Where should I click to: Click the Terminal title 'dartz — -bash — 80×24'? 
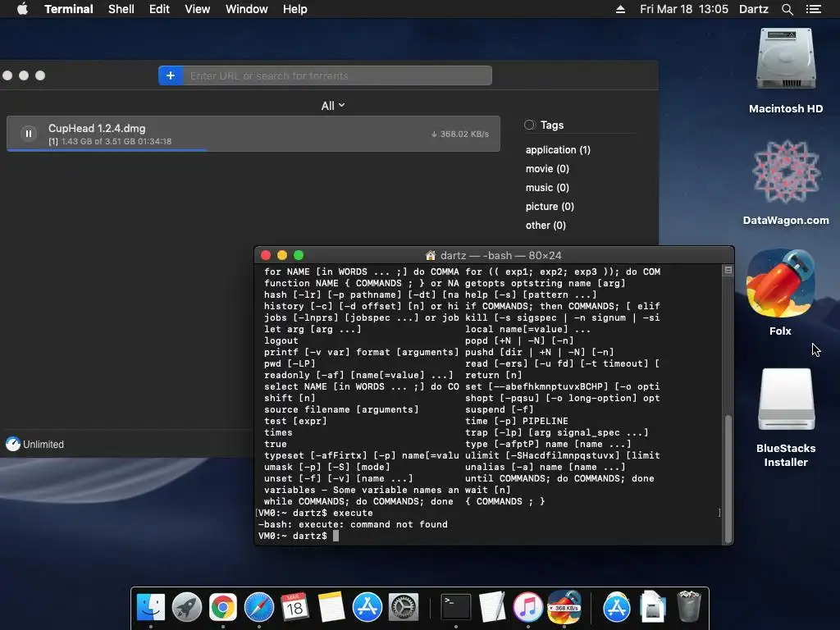[500, 256]
